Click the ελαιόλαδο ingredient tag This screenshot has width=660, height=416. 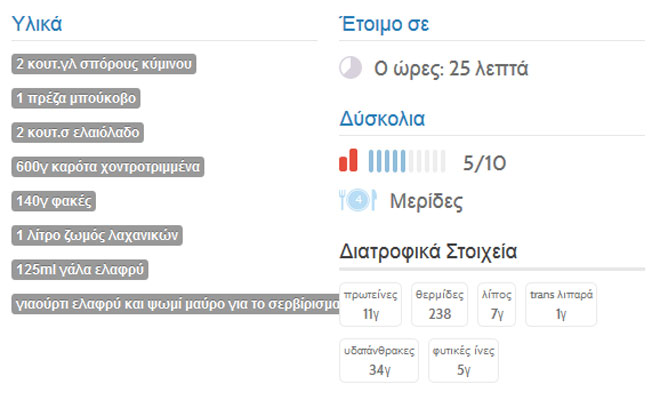tap(79, 132)
